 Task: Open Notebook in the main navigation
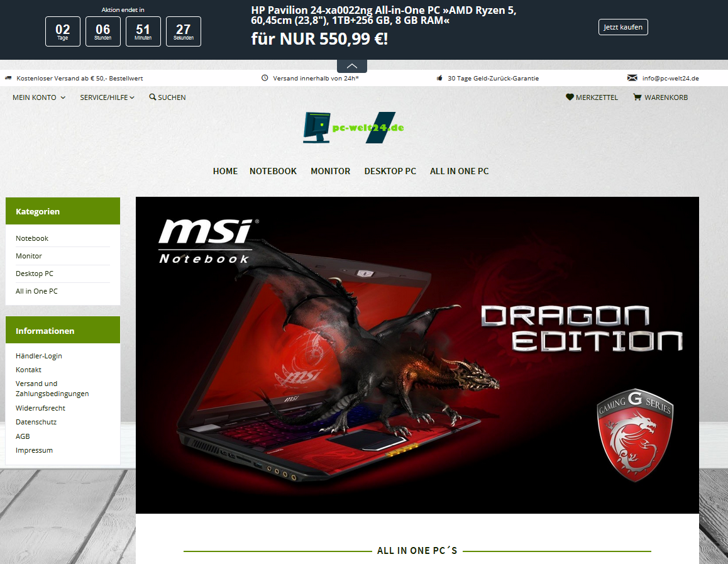pos(273,171)
